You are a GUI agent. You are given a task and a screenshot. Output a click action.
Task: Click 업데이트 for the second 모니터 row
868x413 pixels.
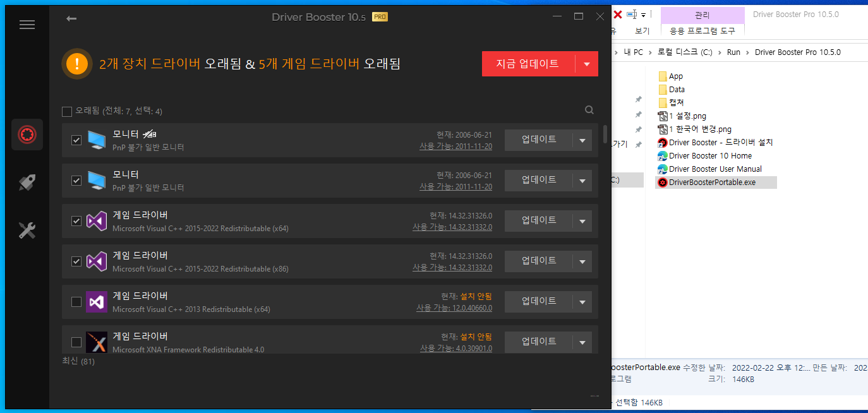[x=539, y=181]
